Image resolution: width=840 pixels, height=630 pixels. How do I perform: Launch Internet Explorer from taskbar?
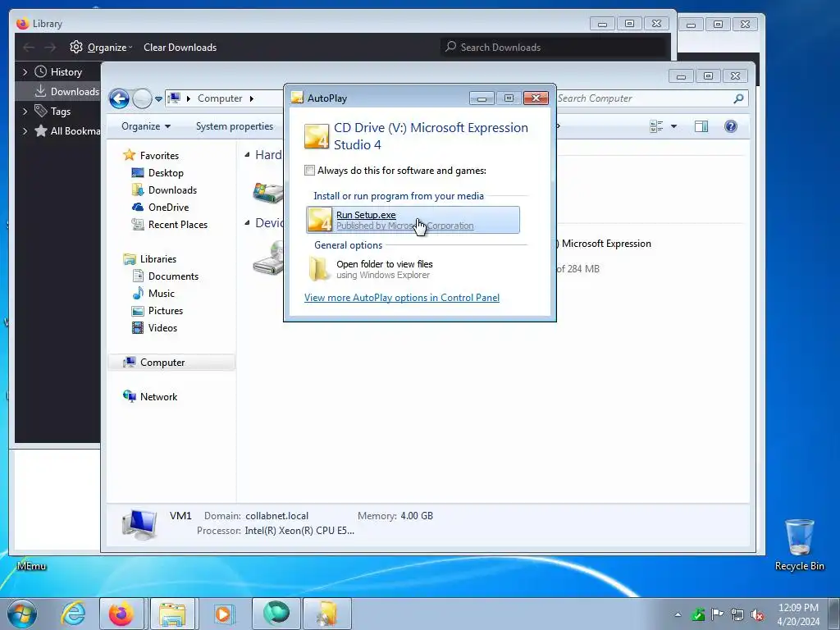click(x=73, y=614)
